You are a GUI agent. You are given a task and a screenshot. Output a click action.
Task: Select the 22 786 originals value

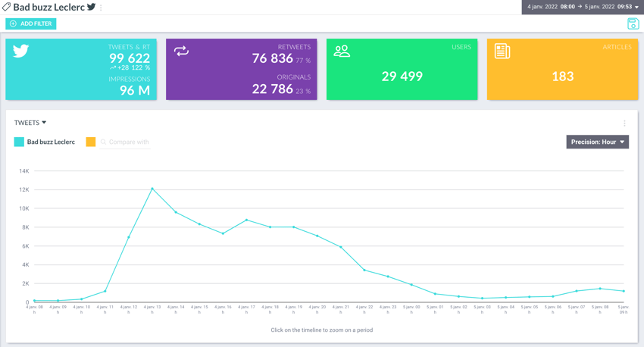(x=272, y=89)
